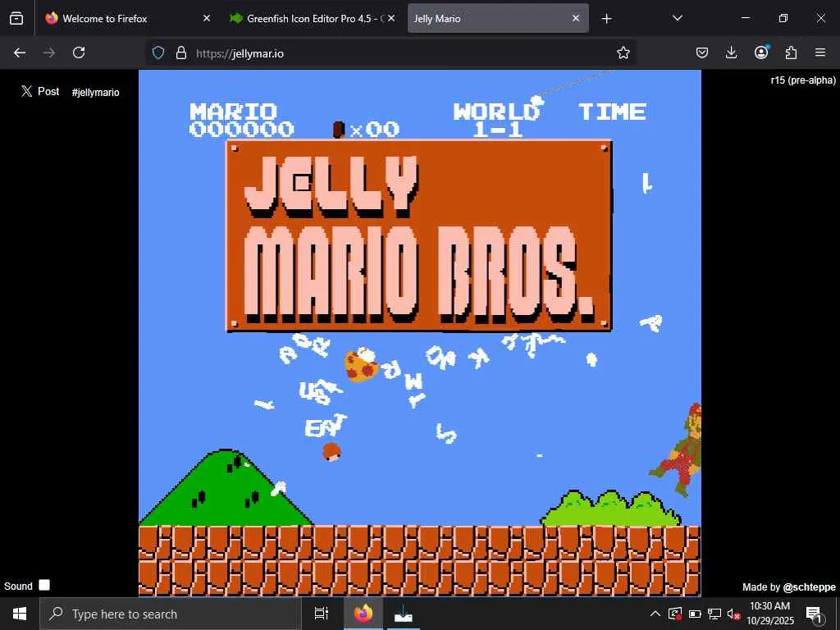840x630 pixels.
Task: Open a new tab with plus button
Action: click(x=606, y=19)
